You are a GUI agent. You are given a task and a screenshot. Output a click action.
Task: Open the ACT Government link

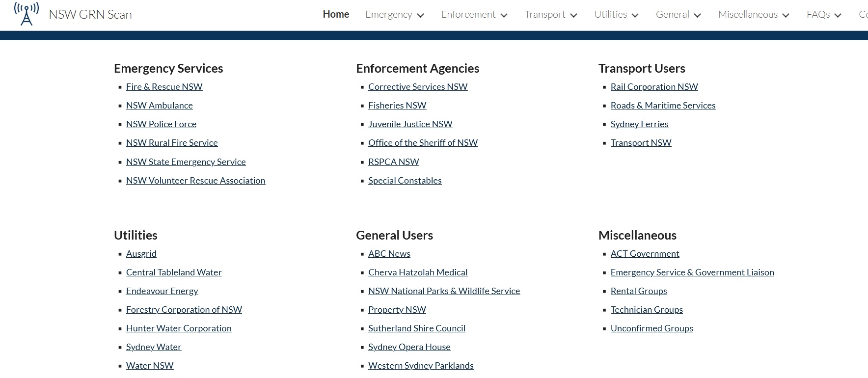pyautogui.click(x=645, y=254)
